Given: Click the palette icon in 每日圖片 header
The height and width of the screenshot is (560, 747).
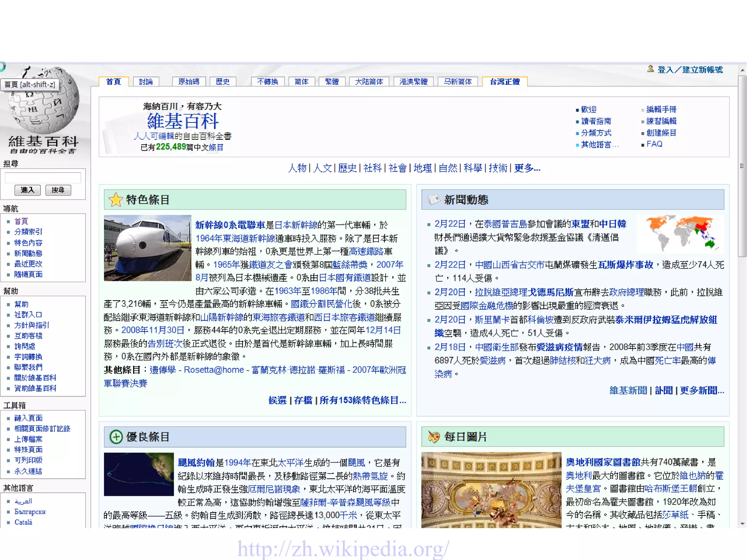Looking at the screenshot, I should (434, 437).
